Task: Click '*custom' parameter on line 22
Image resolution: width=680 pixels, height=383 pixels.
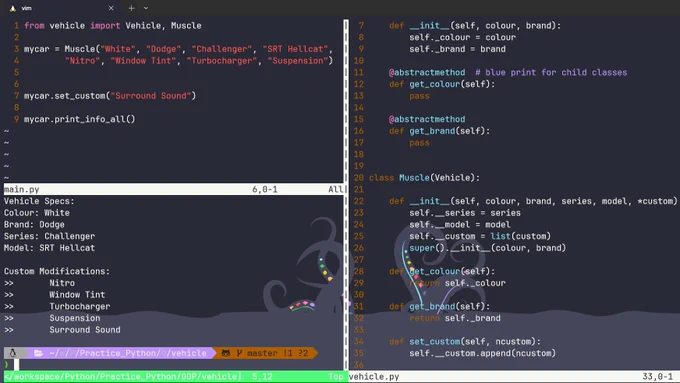Action: coord(655,201)
